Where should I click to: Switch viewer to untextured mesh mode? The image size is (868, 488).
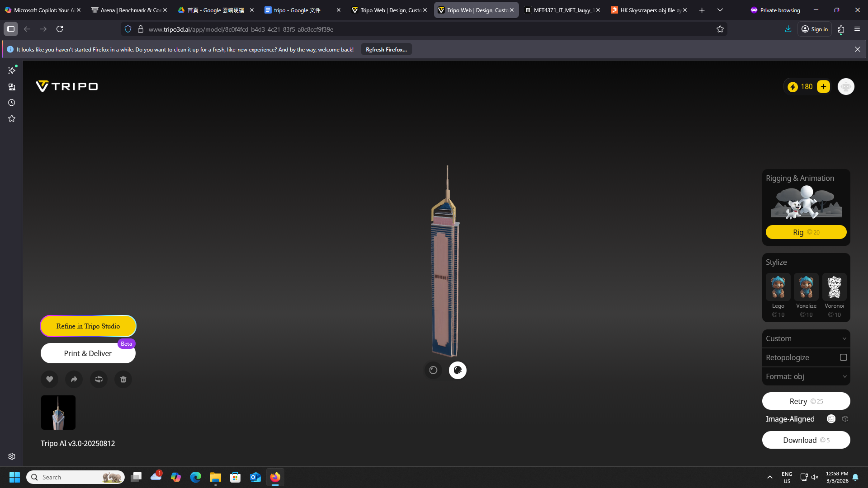pos(433,370)
